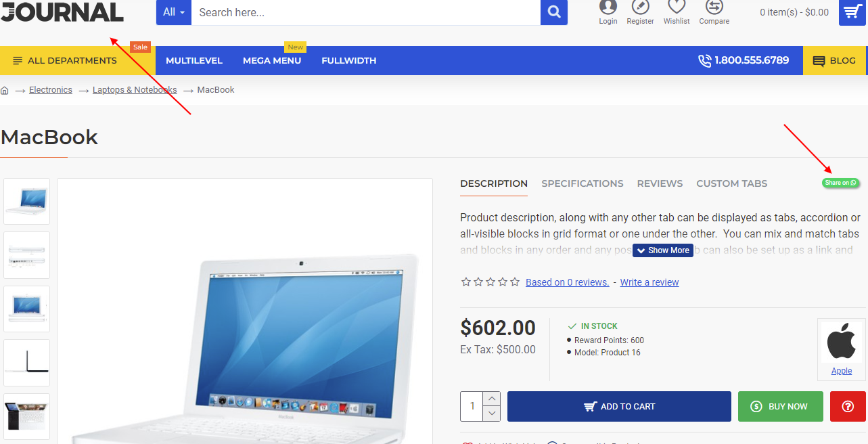Viewport: 868px width, 444px height.
Task: Decrease quantity with the down arrow
Action: tap(493, 414)
